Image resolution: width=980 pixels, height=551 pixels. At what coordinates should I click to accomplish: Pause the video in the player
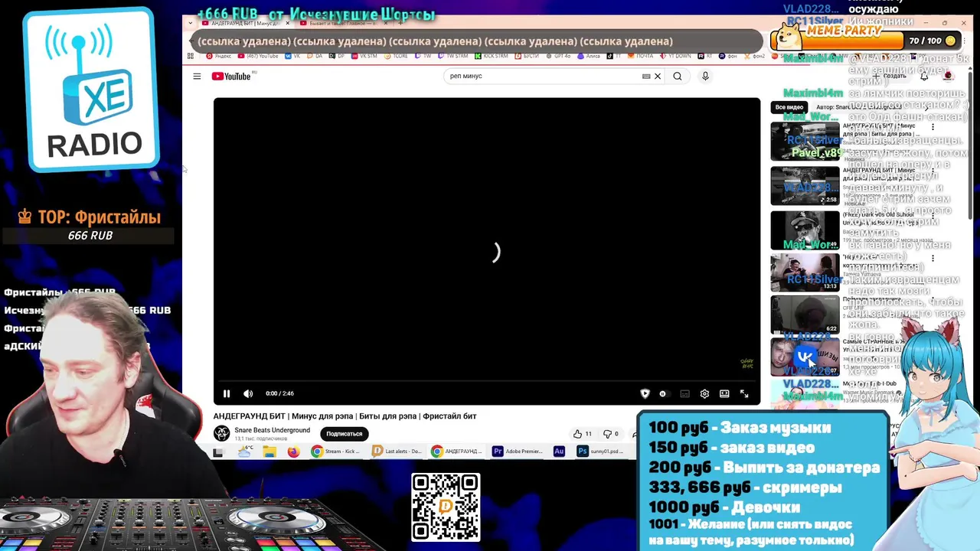click(227, 393)
